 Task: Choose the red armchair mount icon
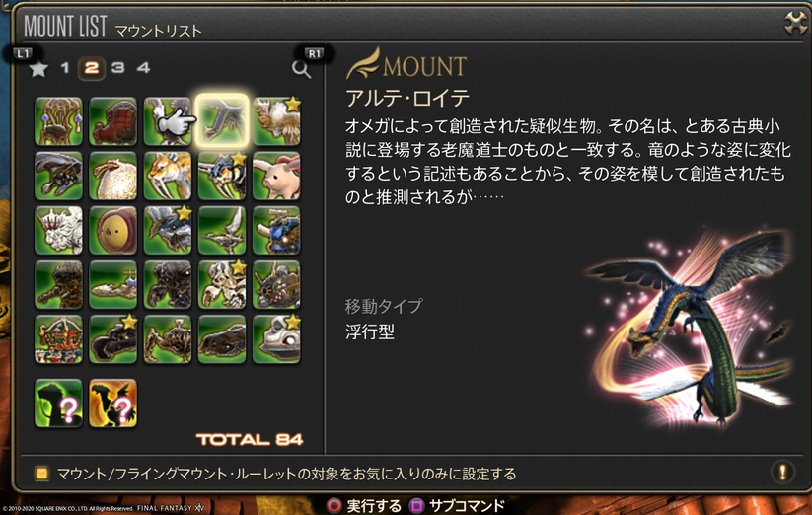coord(112,121)
